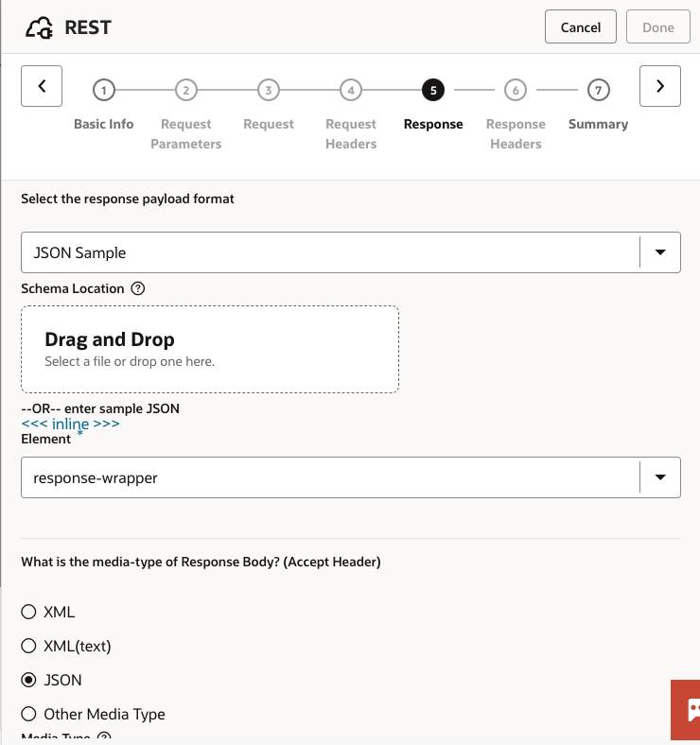The image size is (700, 745).
Task: Click the Schema Location help icon
Action: tap(138, 288)
